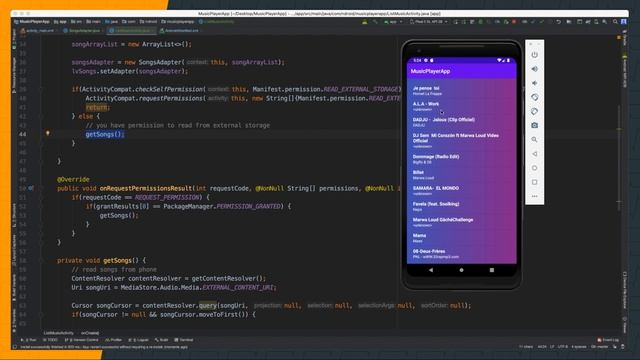Collapse onRequestPermissionsResult method fold marker
This screenshot has height=360, width=640.
(41, 188)
